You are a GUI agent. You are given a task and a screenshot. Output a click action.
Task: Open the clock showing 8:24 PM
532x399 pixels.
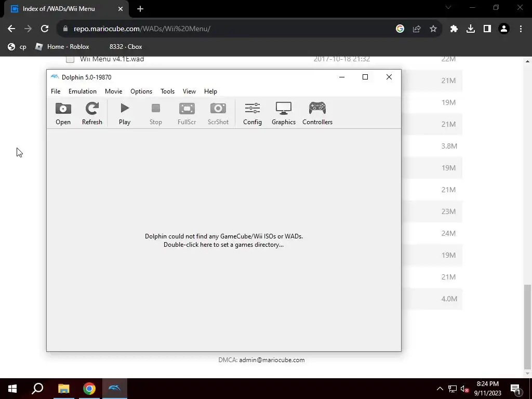(487, 389)
